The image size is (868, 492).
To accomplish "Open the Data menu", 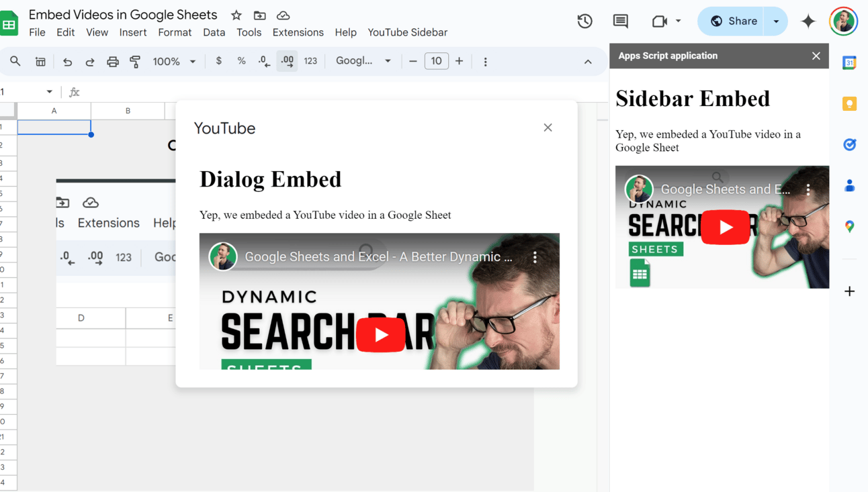I will [214, 32].
